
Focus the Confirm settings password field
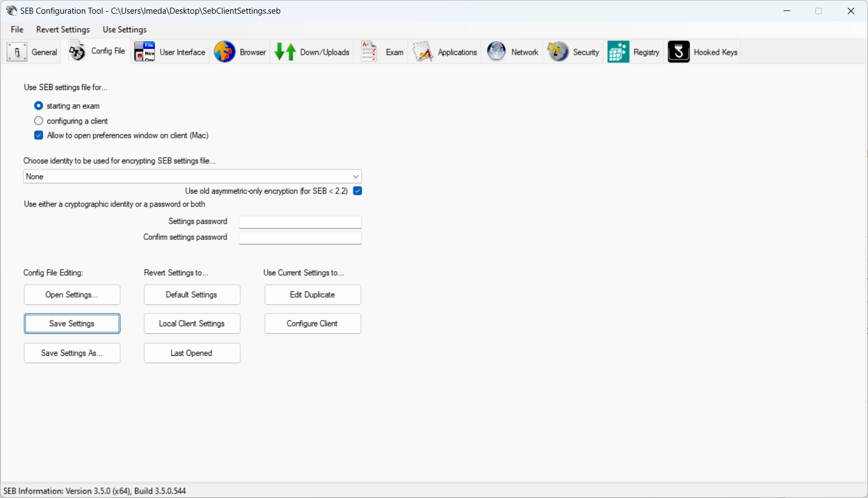[x=300, y=238]
